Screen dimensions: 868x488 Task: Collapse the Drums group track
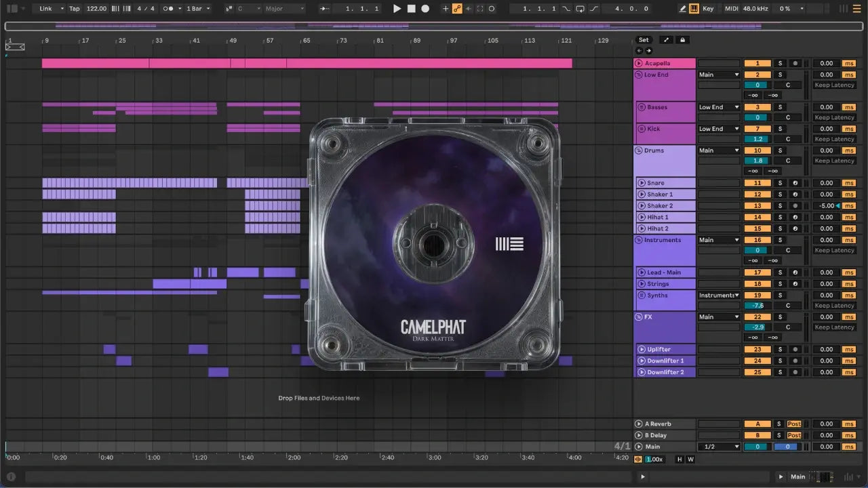pyautogui.click(x=639, y=150)
